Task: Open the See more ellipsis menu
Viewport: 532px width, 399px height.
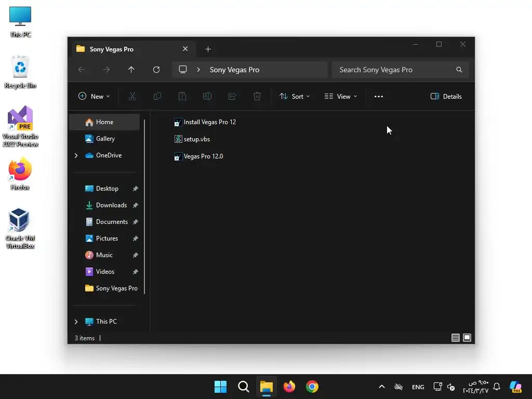Action: pos(379,97)
